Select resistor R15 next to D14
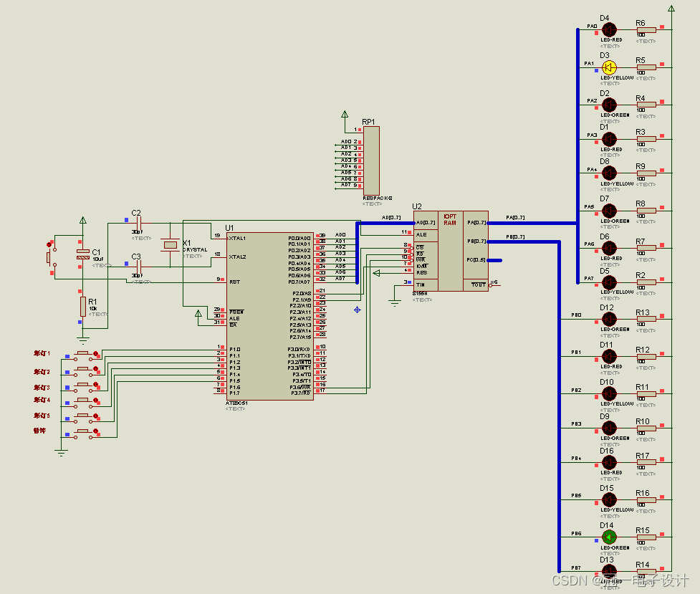This screenshot has width=700, height=594. click(646, 537)
